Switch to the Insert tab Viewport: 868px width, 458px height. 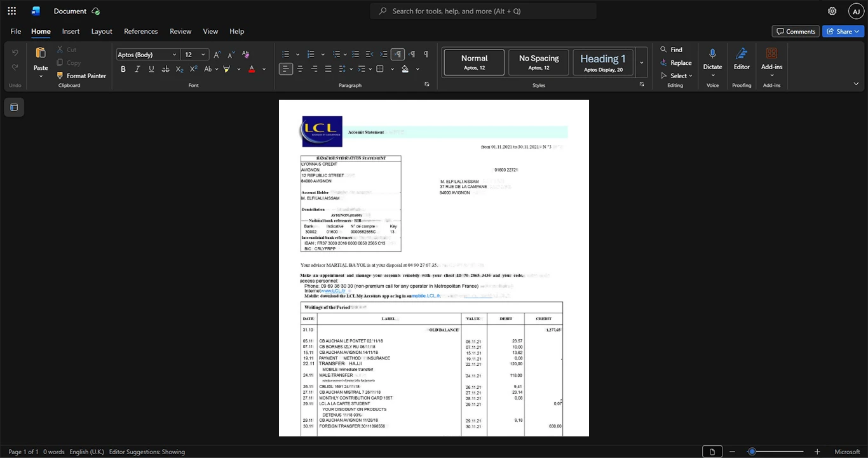coord(71,31)
